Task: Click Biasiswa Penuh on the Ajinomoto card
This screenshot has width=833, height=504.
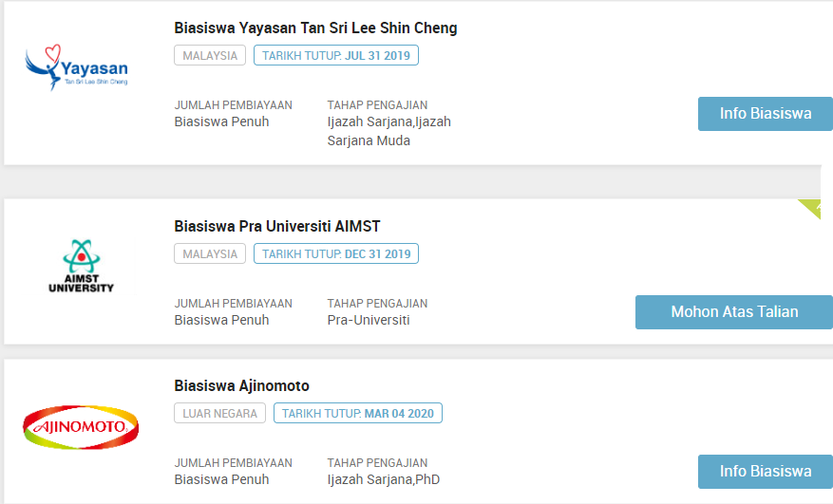Action: (221, 479)
